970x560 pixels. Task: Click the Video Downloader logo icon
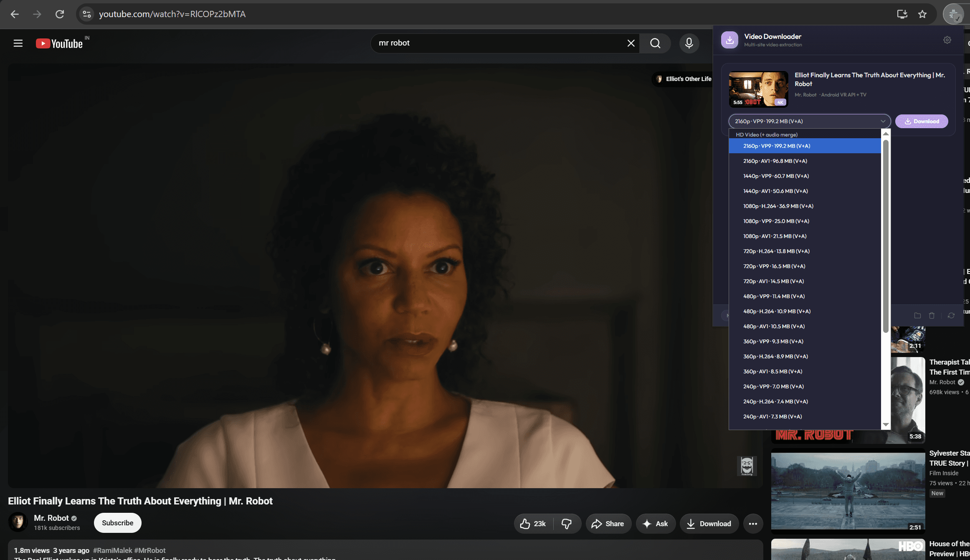click(x=729, y=40)
